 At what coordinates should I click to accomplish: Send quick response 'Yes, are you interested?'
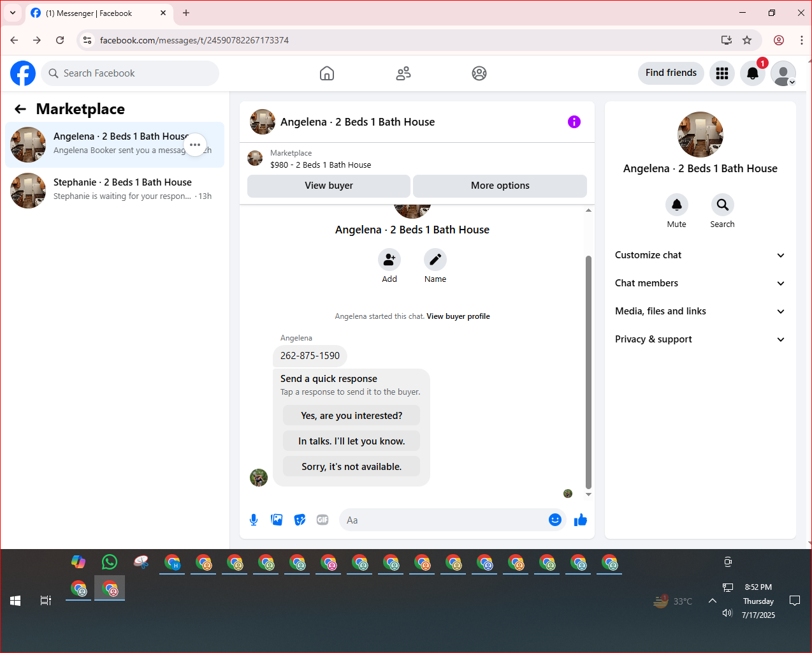pos(352,416)
